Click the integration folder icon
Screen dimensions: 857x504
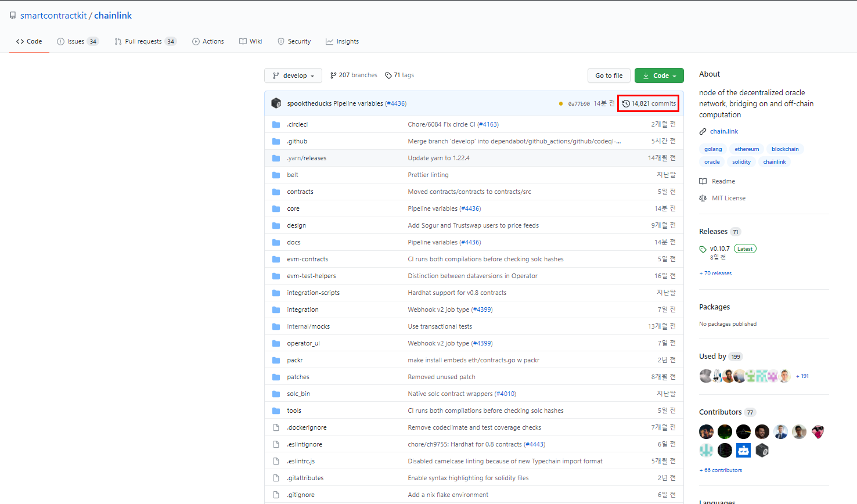pos(276,309)
